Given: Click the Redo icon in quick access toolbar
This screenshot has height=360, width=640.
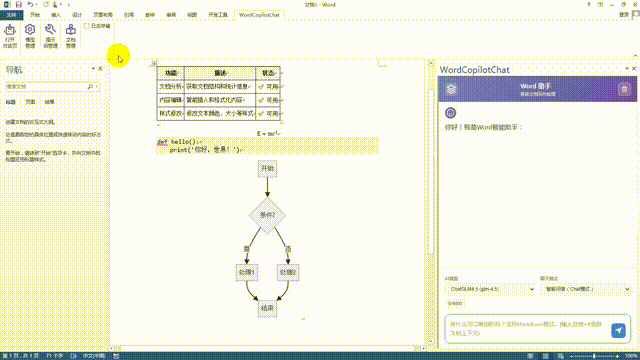Looking at the screenshot, I should [46, 4].
